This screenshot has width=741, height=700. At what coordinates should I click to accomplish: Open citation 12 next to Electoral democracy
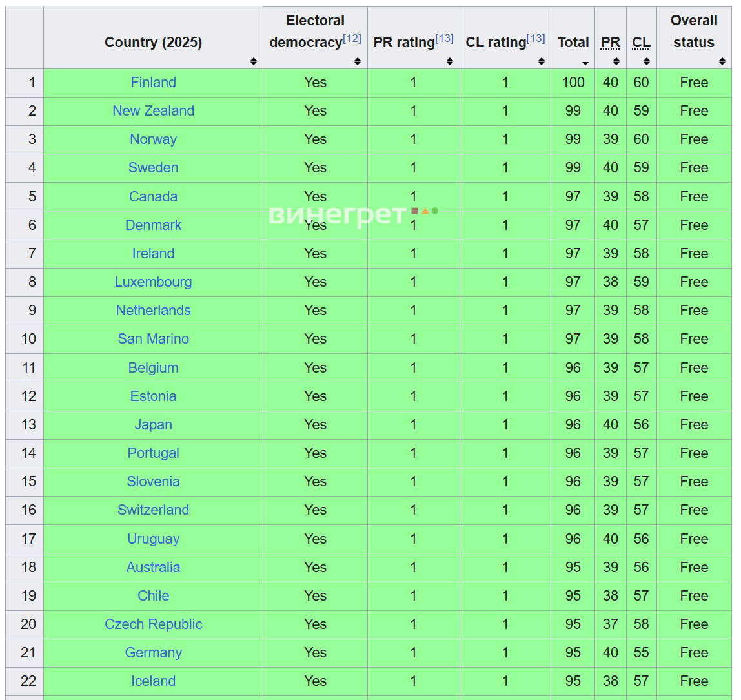click(x=352, y=39)
